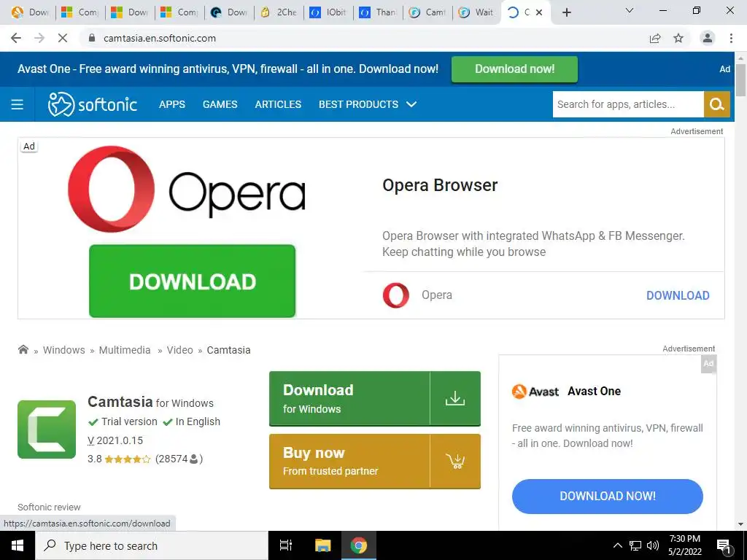The height and width of the screenshot is (560, 747).
Task: Open the tab search chevron
Action: point(630,10)
